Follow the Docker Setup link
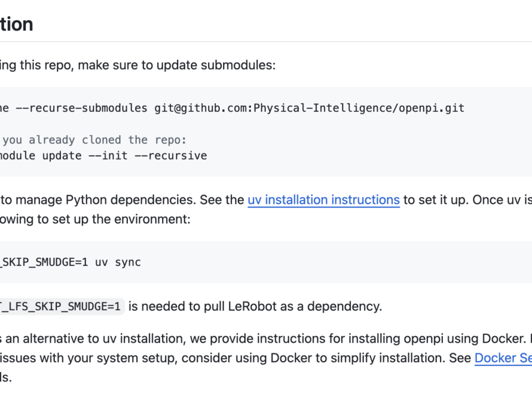 coord(503,358)
